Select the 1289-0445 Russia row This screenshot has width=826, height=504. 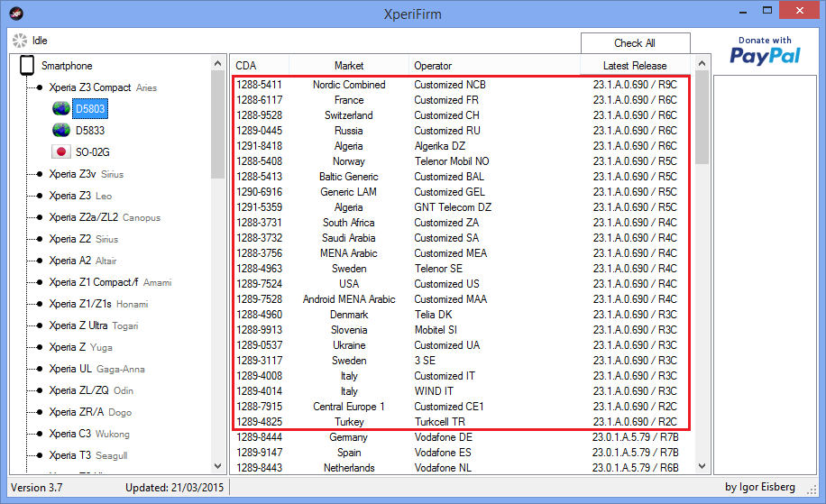(461, 130)
